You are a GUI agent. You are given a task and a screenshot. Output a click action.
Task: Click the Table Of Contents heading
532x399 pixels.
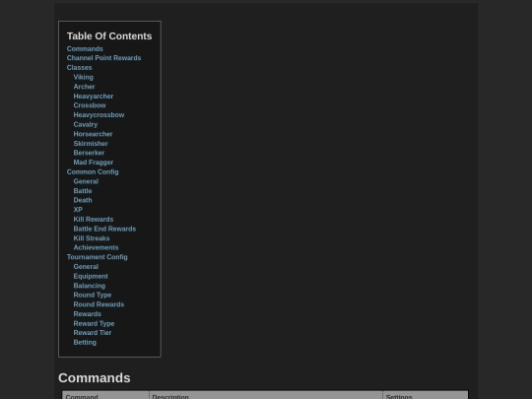109,36
